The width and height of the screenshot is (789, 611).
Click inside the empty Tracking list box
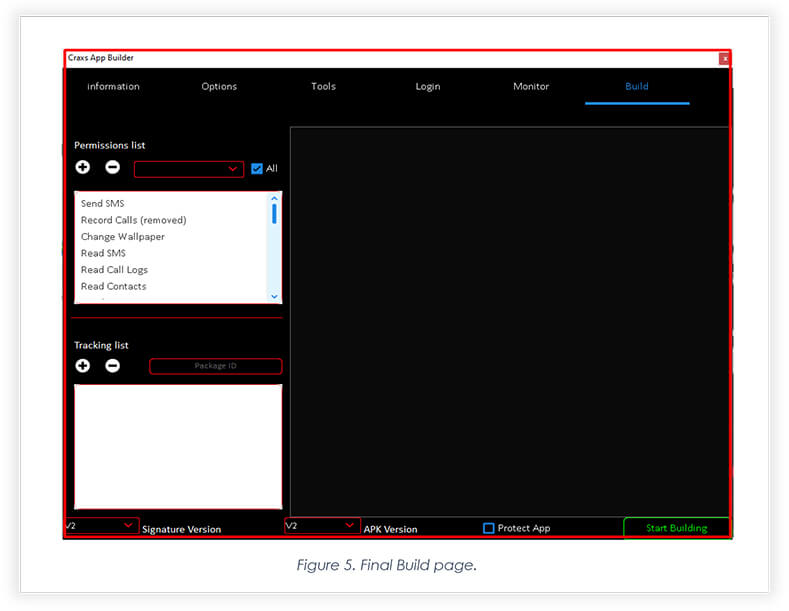pos(178,446)
